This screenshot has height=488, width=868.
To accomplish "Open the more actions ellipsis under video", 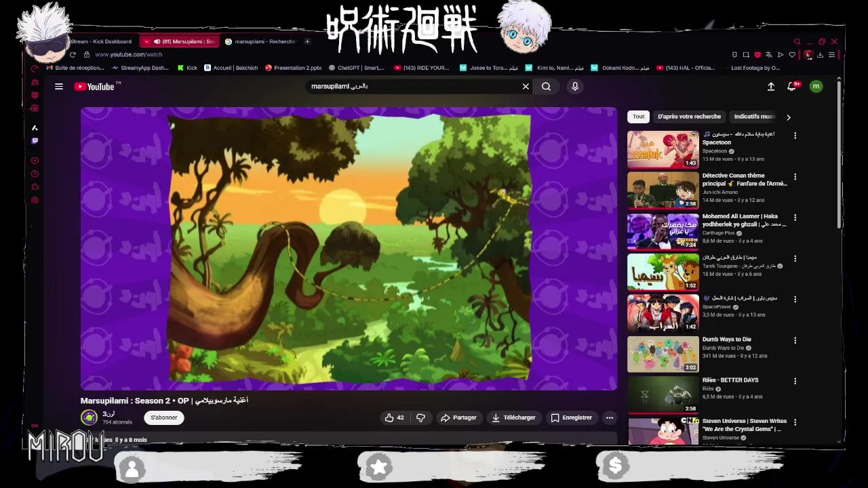I will [x=610, y=418].
